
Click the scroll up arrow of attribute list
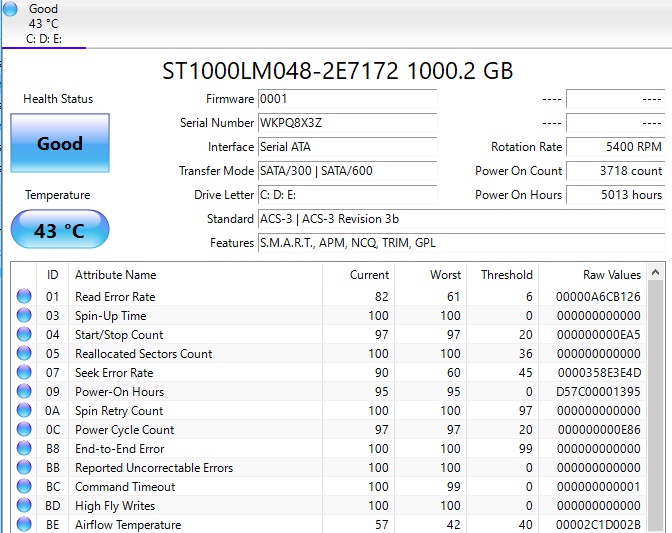click(x=656, y=273)
